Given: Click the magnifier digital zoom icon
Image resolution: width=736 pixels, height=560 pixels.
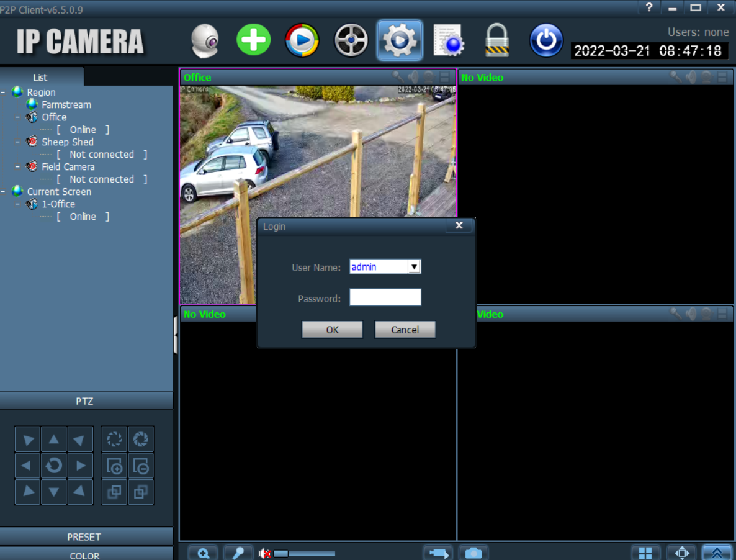Looking at the screenshot, I should 204,553.
